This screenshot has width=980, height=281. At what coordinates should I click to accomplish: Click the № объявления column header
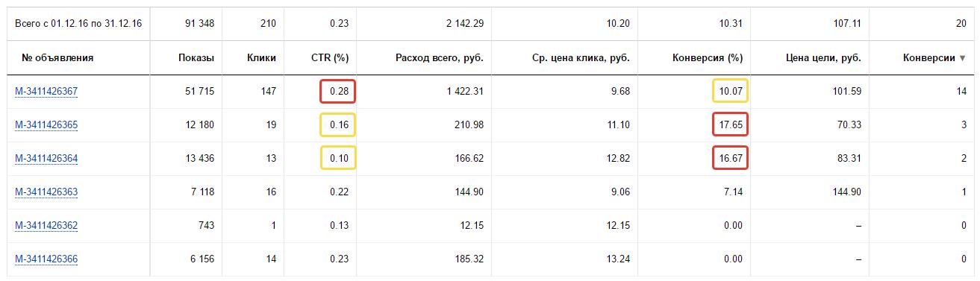point(57,57)
